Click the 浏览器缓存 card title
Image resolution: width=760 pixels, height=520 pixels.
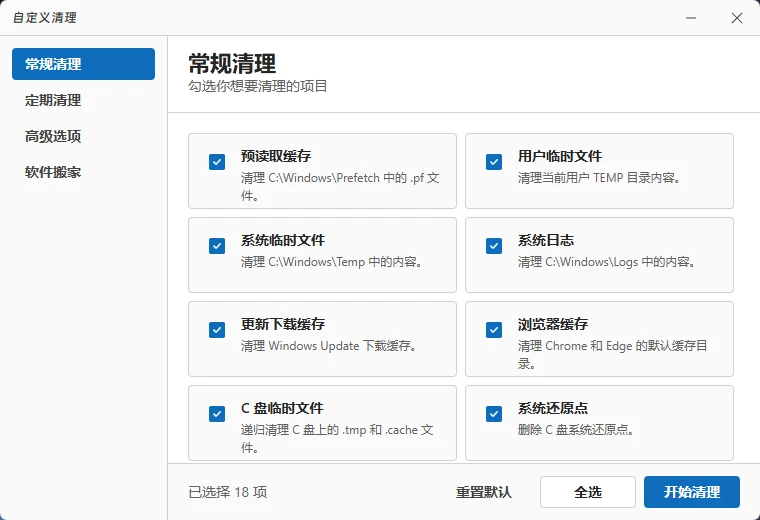(553, 324)
